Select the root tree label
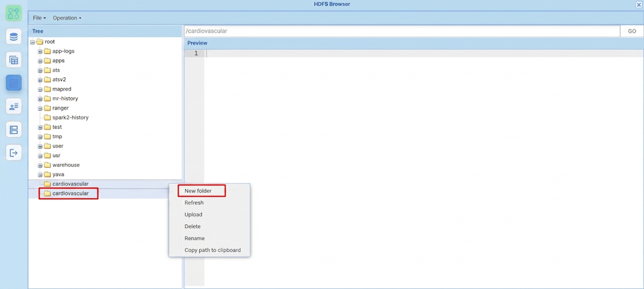The height and width of the screenshot is (289, 644). (50, 41)
